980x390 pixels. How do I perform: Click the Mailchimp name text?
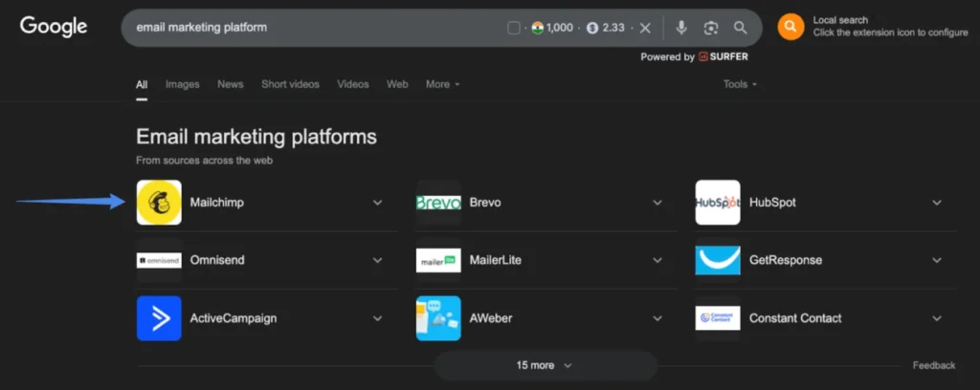[x=217, y=203]
